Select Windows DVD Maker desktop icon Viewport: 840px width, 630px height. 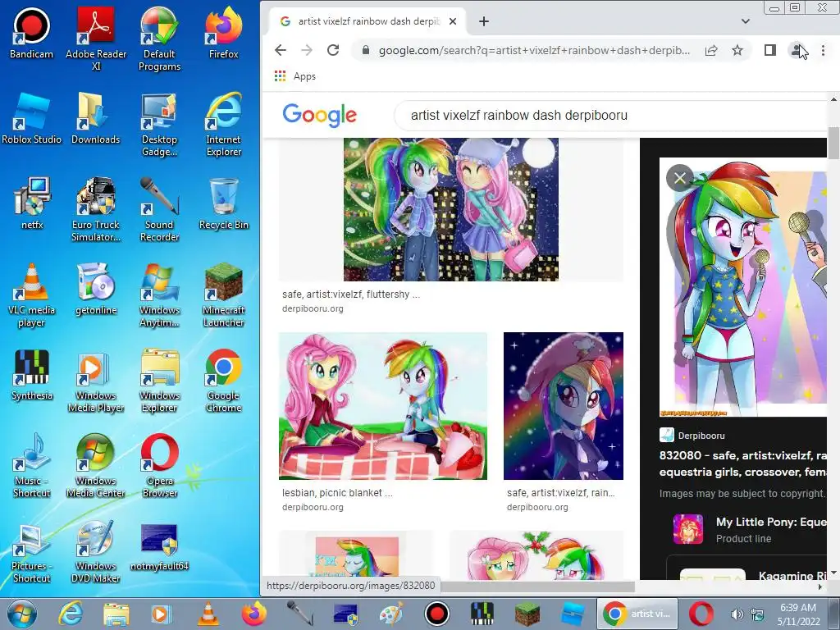click(96, 552)
